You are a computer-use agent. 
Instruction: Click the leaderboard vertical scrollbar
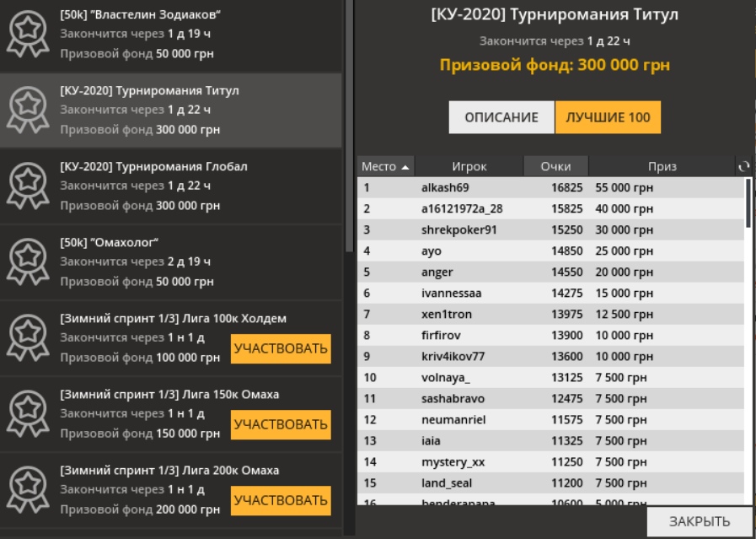click(x=748, y=202)
